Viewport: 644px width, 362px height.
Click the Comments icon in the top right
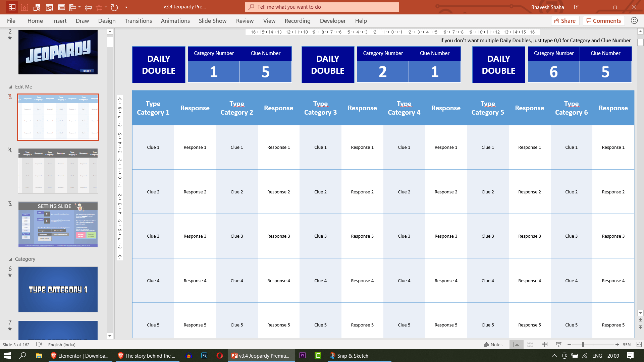pyautogui.click(x=604, y=20)
